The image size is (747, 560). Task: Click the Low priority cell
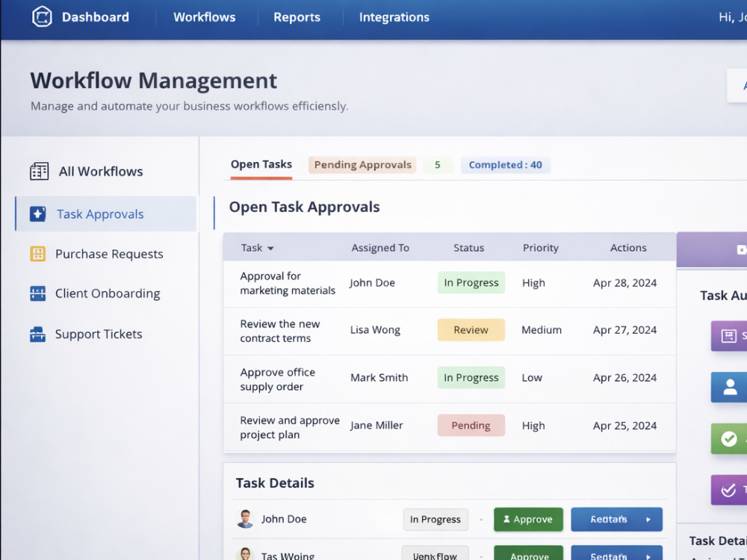[x=532, y=378]
